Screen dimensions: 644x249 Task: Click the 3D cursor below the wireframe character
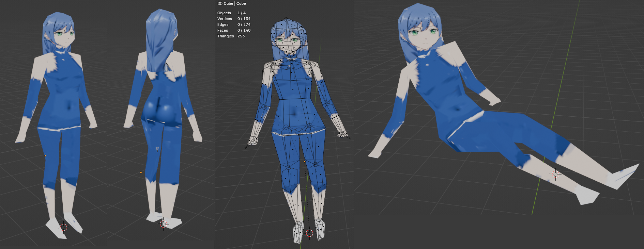(x=309, y=233)
